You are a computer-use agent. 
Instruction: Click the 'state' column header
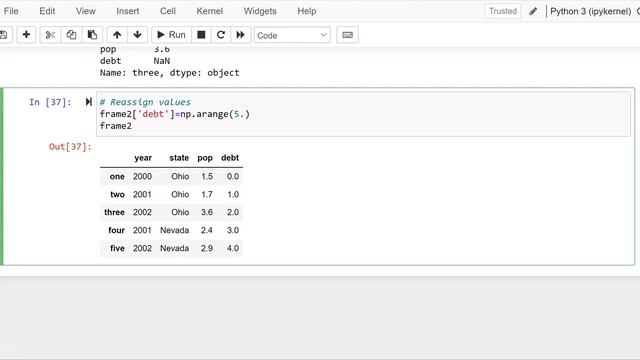coord(179,158)
